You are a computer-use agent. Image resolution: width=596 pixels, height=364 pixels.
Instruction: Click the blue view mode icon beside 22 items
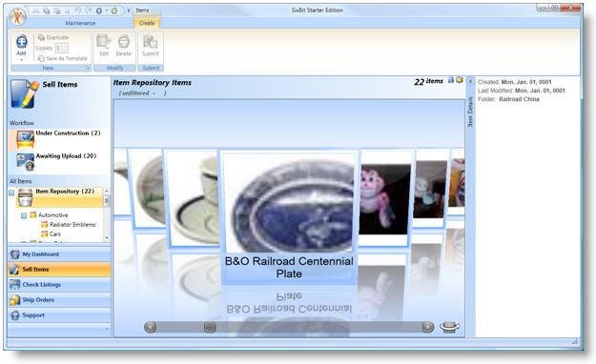(x=451, y=80)
